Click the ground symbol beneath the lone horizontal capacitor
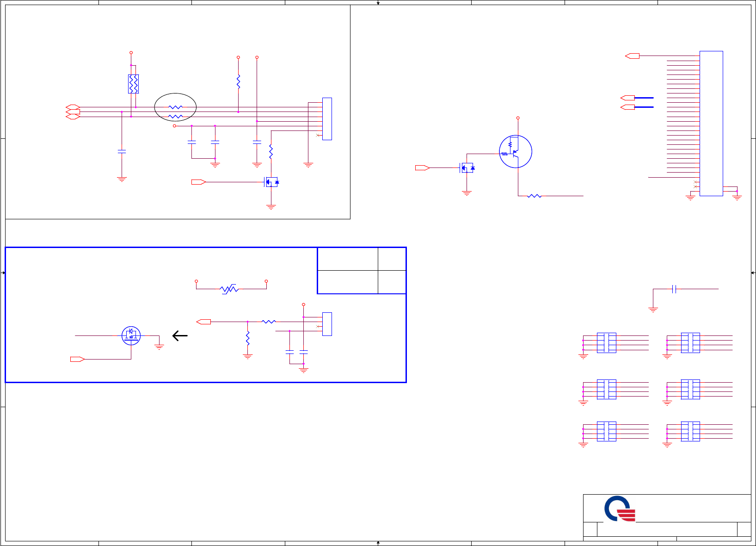Viewport: 756px width, 546px height. coord(653,310)
